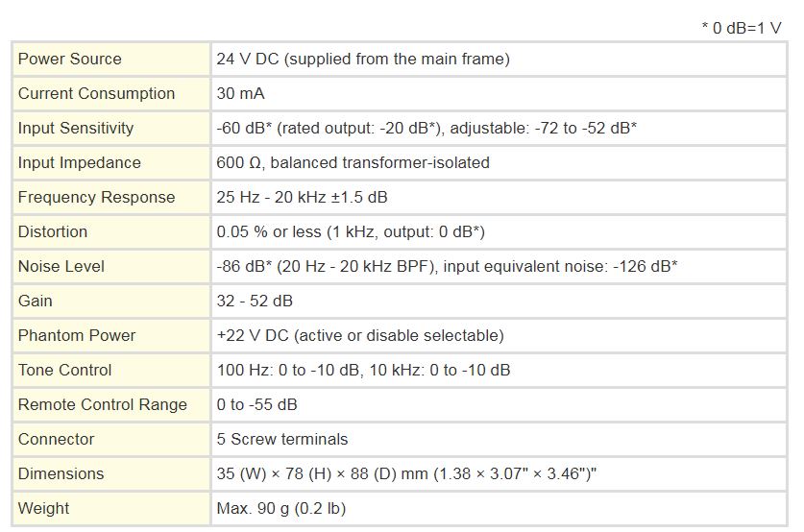Click the Connector row label
Screen dimensions: 804x532
coord(57,439)
